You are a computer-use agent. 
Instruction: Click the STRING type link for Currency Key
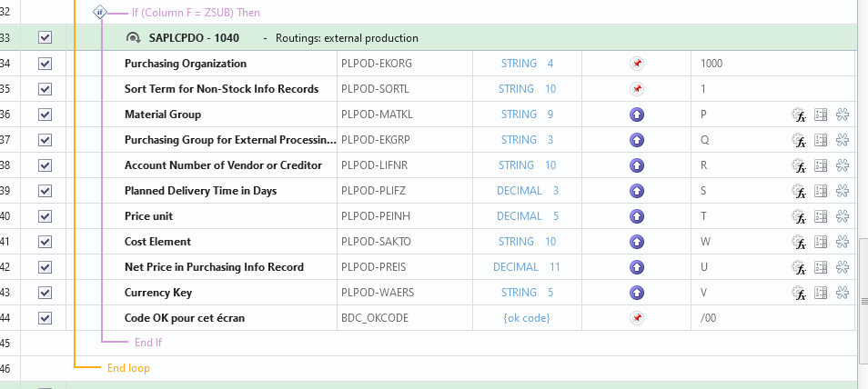520,293
